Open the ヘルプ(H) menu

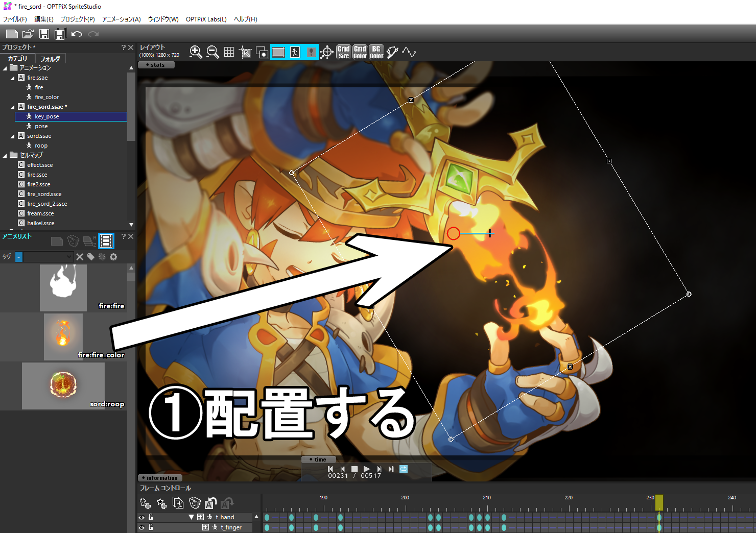point(246,19)
